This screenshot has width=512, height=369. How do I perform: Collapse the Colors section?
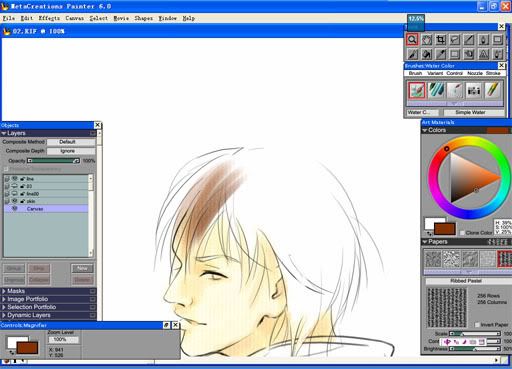click(425, 130)
